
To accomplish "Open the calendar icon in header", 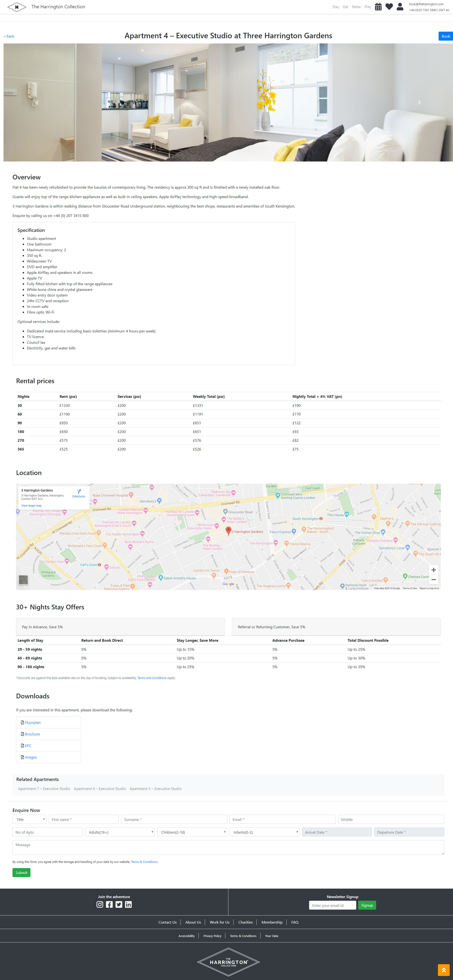I will (378, 7).
